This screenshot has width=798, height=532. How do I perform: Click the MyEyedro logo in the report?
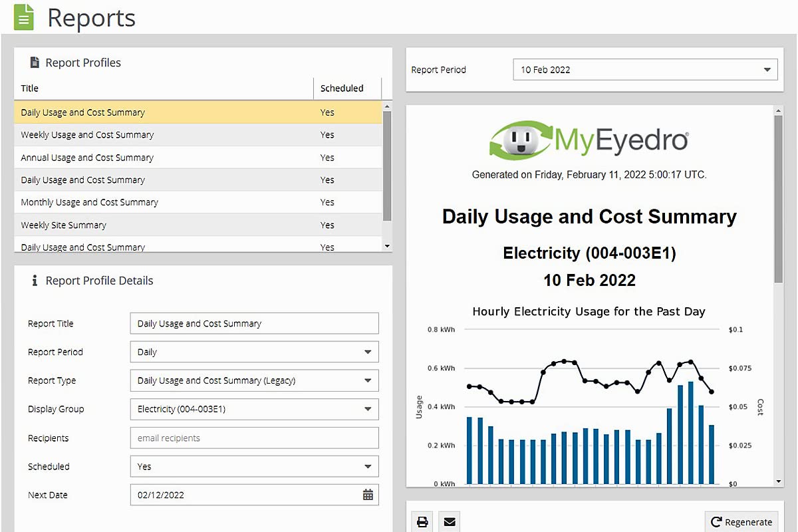[x=589, y=139]
